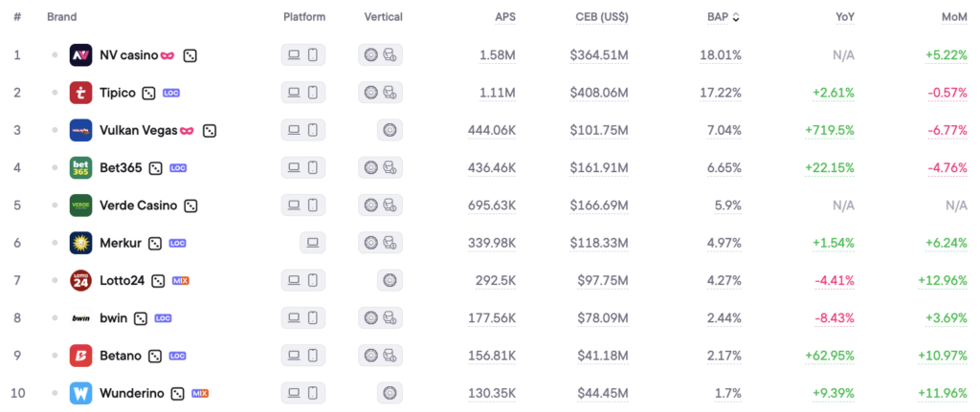Image resolution: width=980 pixels, height=412 pixels.
Task: Click the casino chip icon in Lotto24 row
Action: (x=389, y=280)
